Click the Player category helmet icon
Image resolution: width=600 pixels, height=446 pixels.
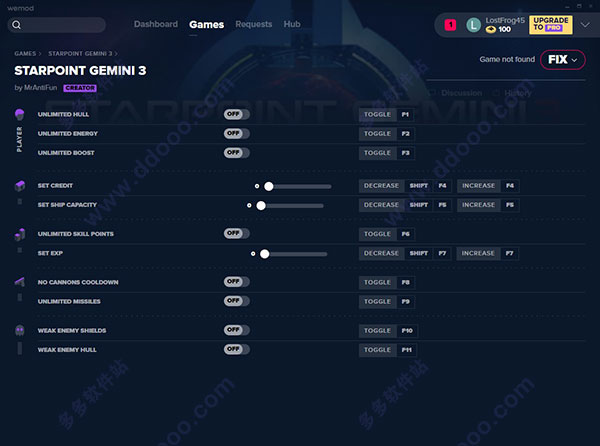point(20,114)
